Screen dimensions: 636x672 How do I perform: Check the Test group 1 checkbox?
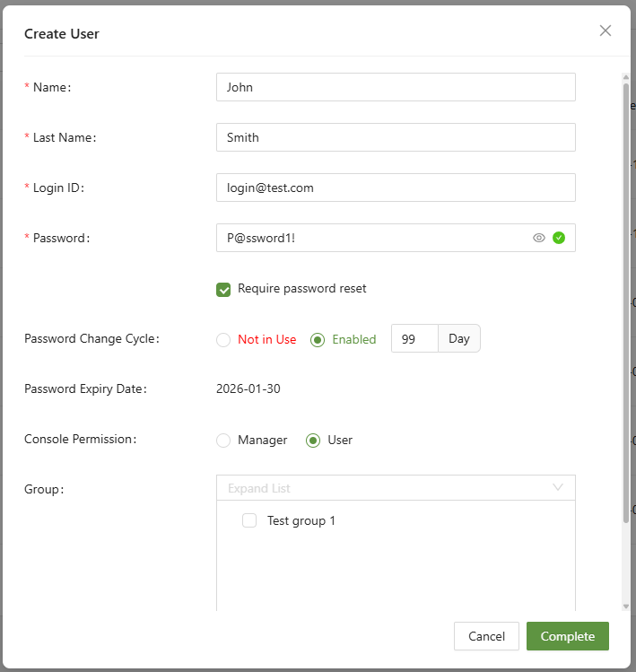pos(250,520)
